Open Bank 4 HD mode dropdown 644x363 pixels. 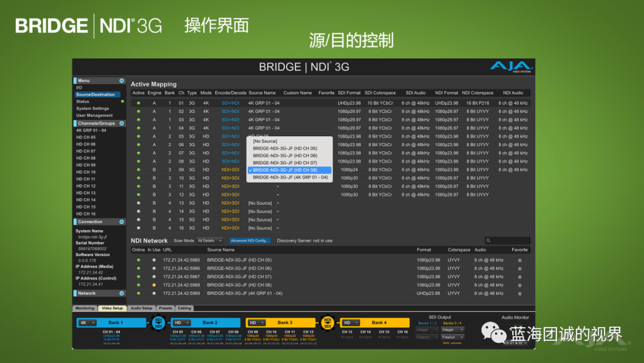coord(351,323)
